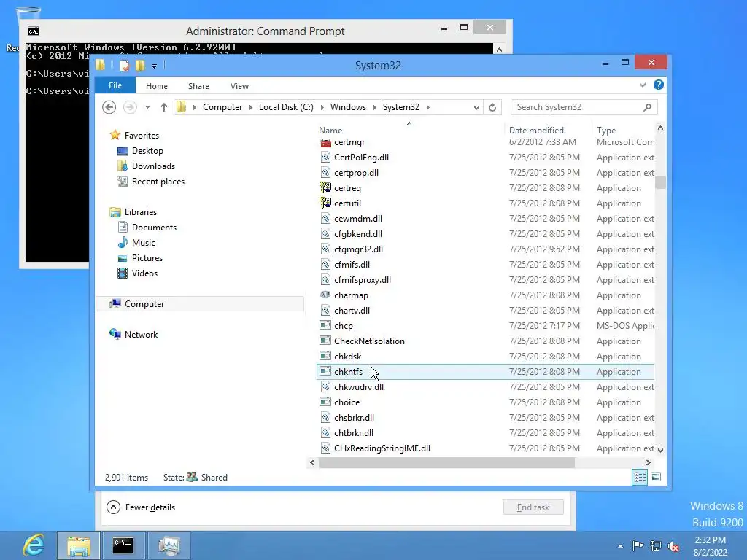Select Computer in navigation pane
This screenshot has height=560, width=747.
coord(200,304)
